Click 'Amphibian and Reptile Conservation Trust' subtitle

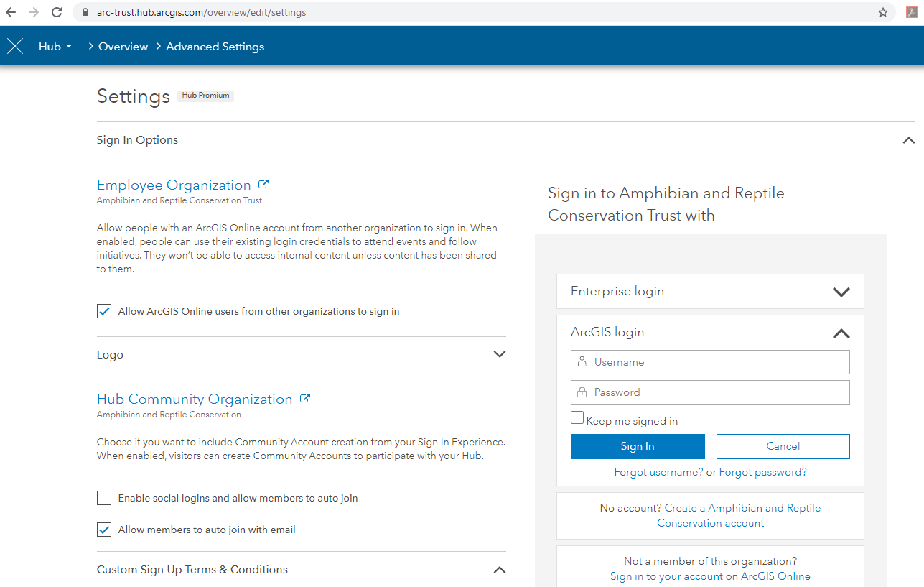(179, 200)
